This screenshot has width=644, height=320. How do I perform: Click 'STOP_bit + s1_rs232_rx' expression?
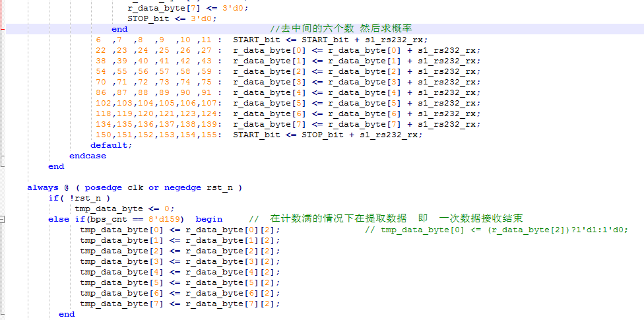[360, 135]
